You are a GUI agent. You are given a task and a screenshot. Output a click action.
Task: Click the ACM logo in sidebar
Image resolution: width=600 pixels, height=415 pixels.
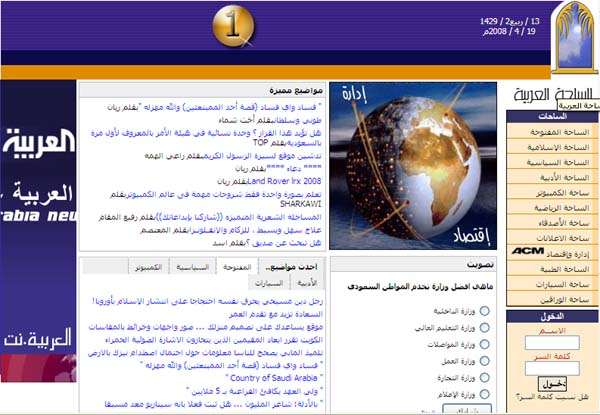[x=528, y=251]
